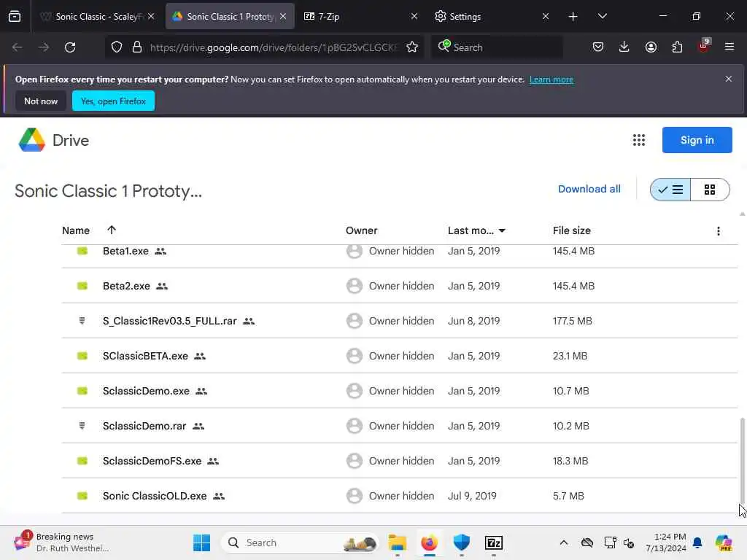Click the Google Drive logo
747x560 pixels.
(x=32, y=140)
